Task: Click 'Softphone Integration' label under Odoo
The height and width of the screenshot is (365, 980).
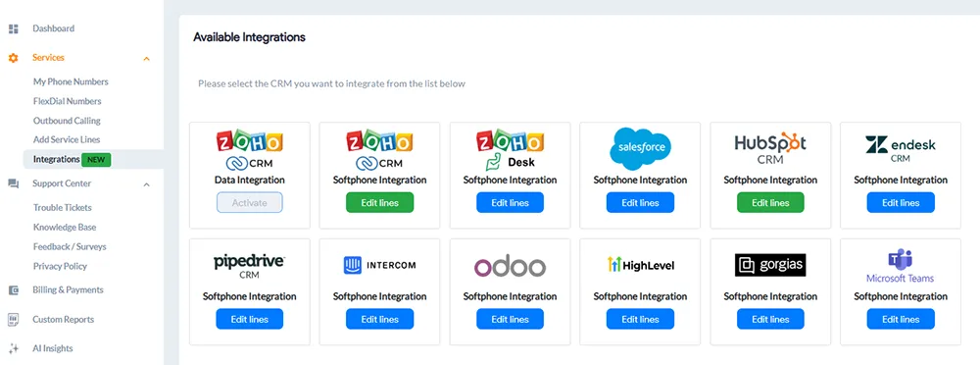Action: tap(510, 296)
